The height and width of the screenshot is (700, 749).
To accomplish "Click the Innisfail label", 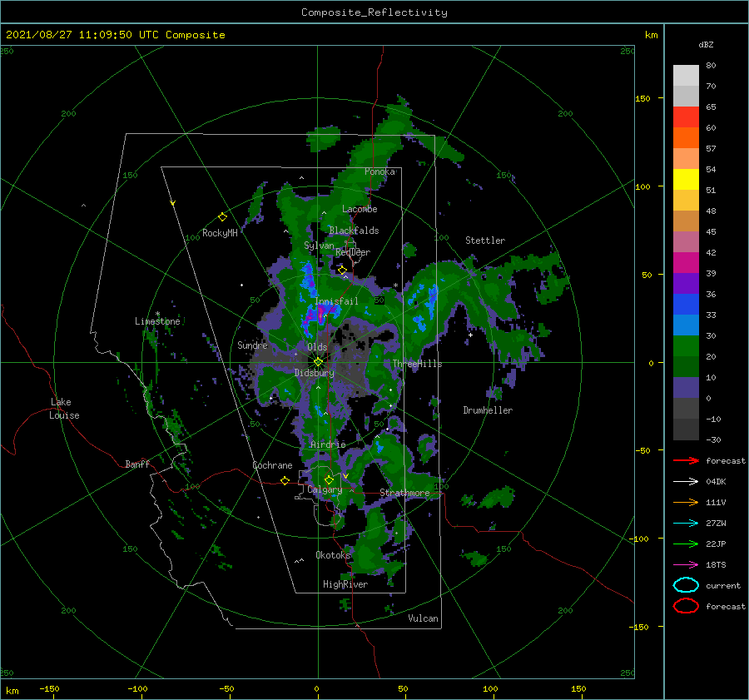I will tap(336, 301).
